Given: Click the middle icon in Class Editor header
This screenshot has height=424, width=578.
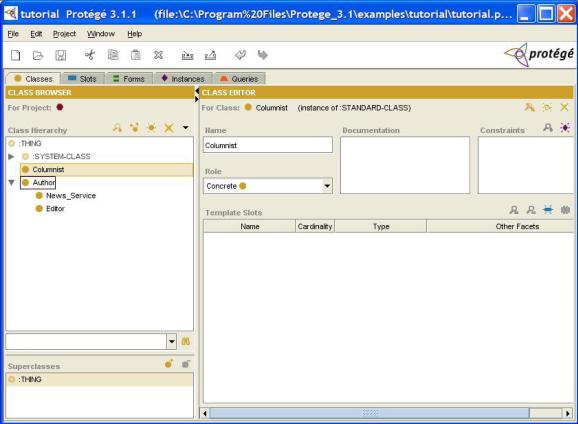Looking at the screenshot, I should (x=547, y=107).
